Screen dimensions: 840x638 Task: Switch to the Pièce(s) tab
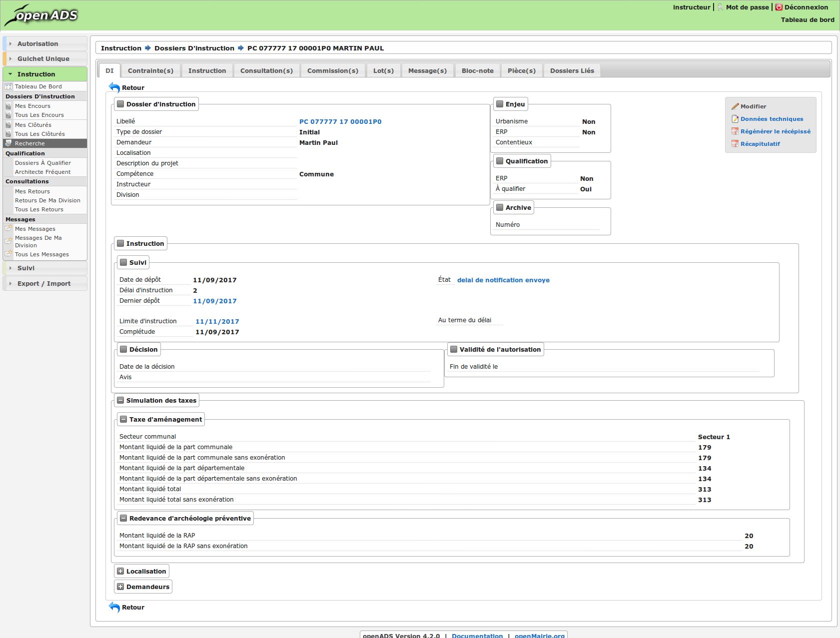(x=522, y=71)
